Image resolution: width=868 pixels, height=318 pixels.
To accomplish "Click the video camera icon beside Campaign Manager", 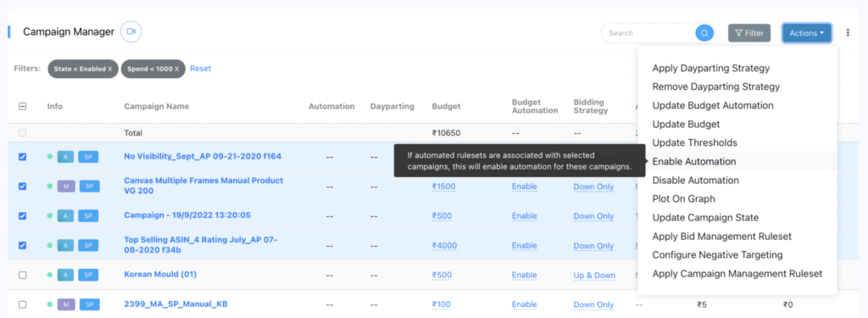I will click(x=131, y=31).
